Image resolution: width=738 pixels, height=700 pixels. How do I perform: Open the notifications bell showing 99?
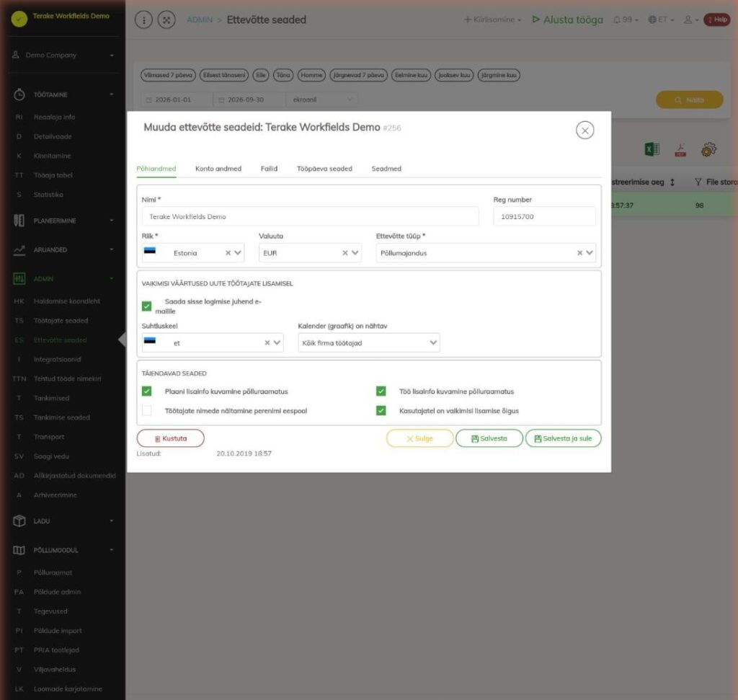(x=626, y=19)
